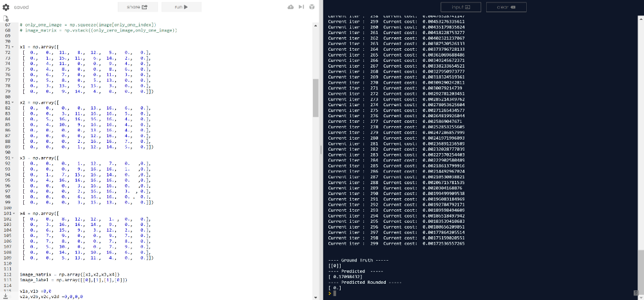The height and width of the screenshot is (300, 644).
Task: Place cursor on the image_label line
Action: click(x=74, y=280)
